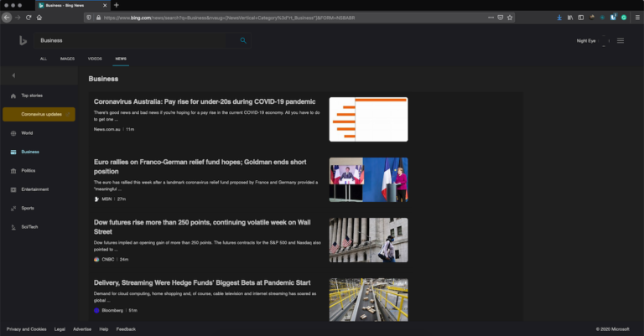The width and height of the screenshot is (644, 336).
Task: Save the page to Pocket icon
Action: (501, 18)
